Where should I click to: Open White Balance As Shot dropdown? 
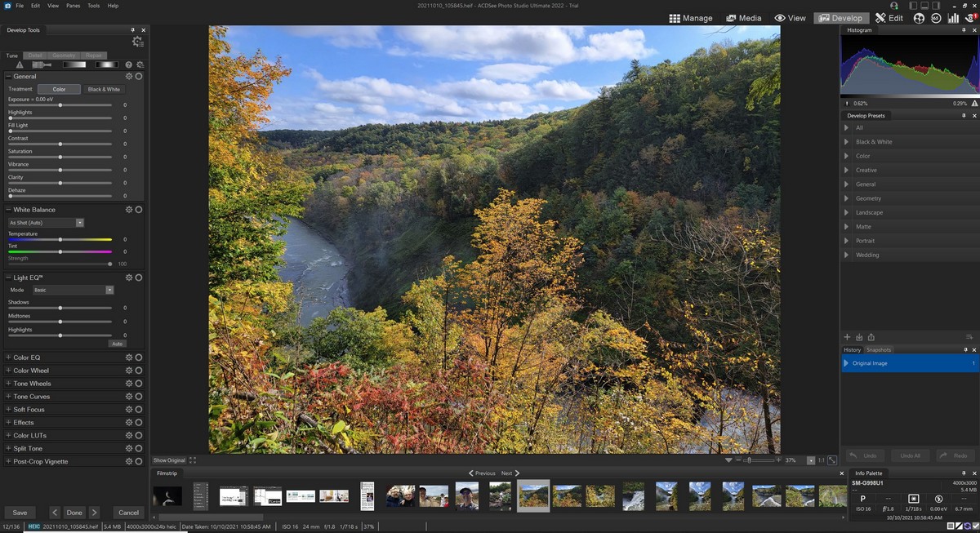click(46, 222)
